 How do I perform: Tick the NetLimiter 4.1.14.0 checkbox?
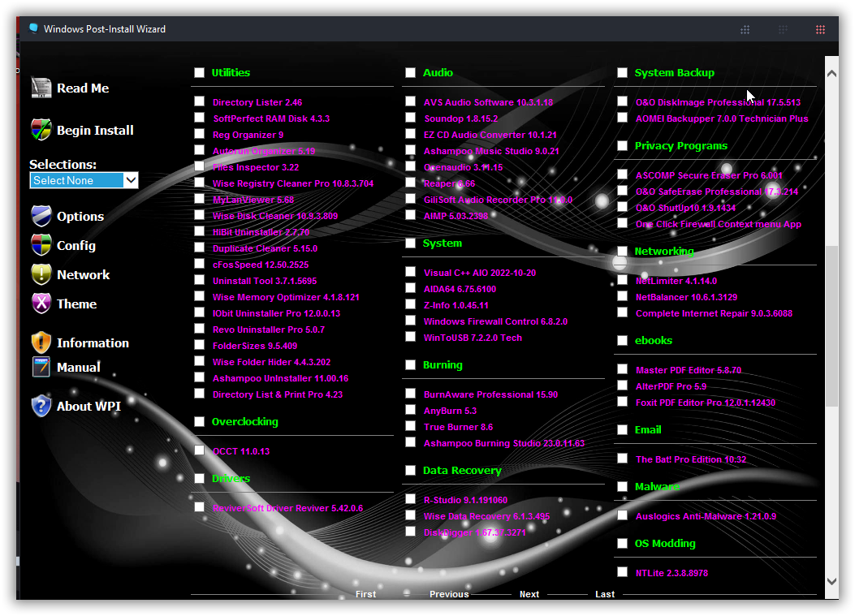pyautogui.click(x=622, y=280)
